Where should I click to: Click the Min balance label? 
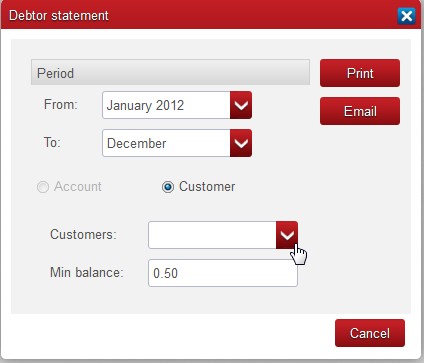click(87, 272)
